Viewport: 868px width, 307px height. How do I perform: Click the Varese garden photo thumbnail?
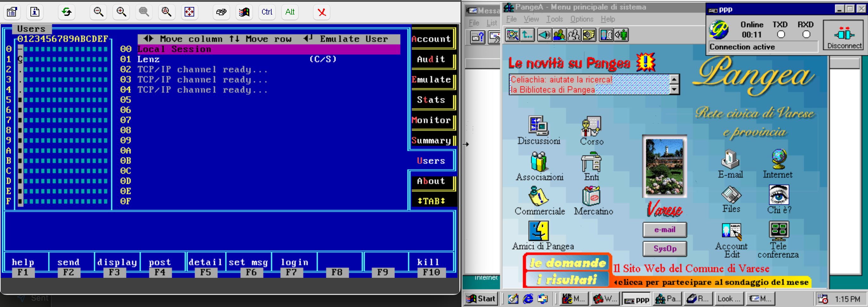664,167
